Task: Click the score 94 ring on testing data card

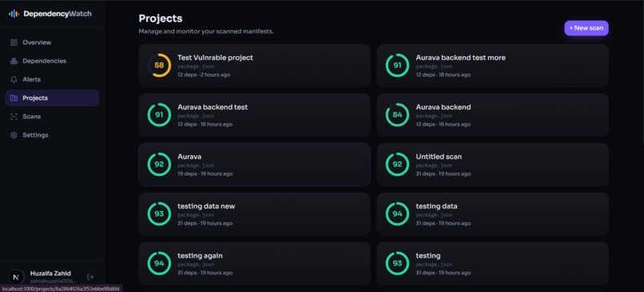Action: [x=397, y=214]
